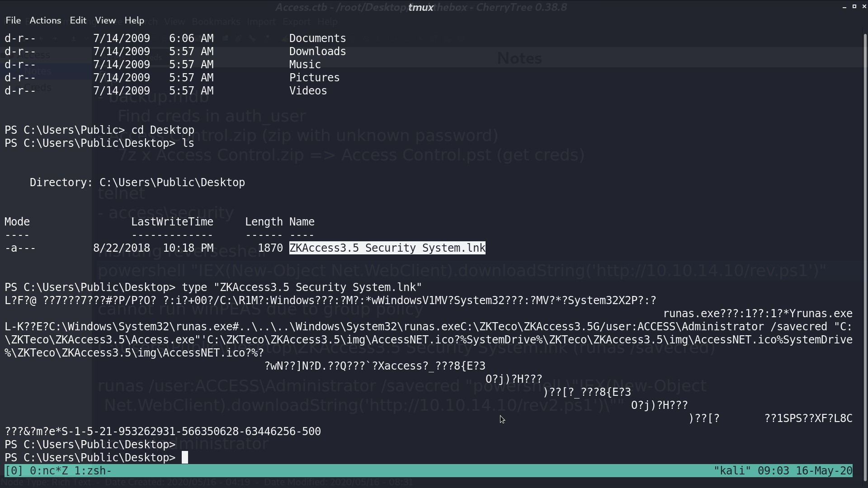
Task: Open the Actions menu
Action: 45,20
